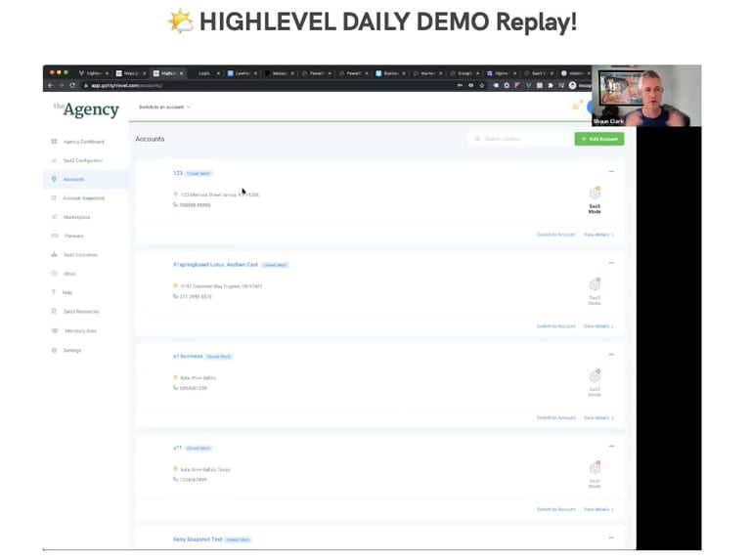
Task: Click the Marketplace sidebar icon
Action: click(x=54, y=217)
